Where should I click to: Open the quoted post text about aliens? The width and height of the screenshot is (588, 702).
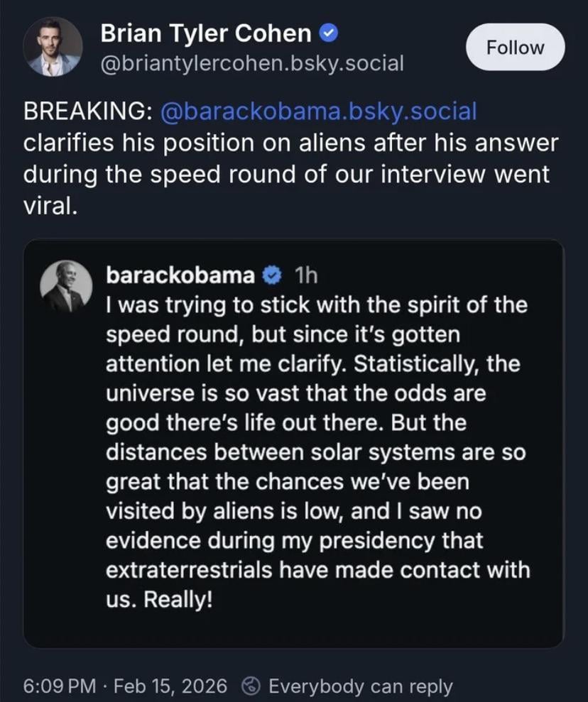point(316,451)
